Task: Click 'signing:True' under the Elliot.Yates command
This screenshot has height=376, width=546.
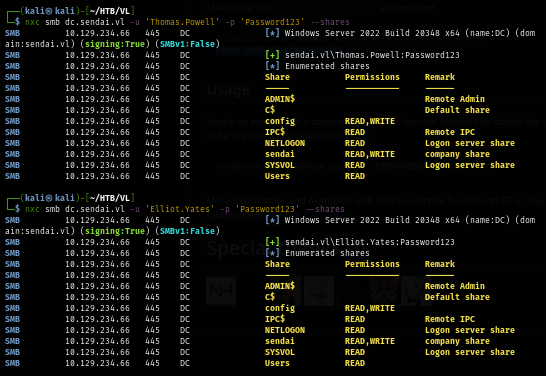Action: pos(115,231)
